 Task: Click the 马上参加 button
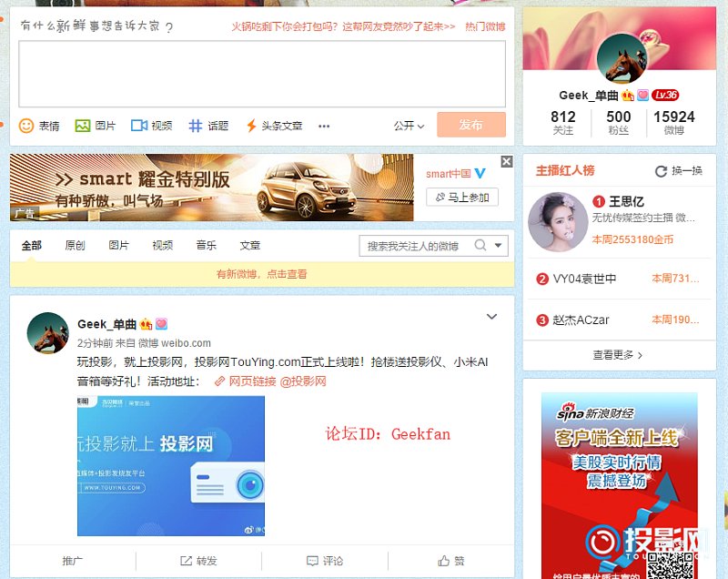tap(462, 198)
